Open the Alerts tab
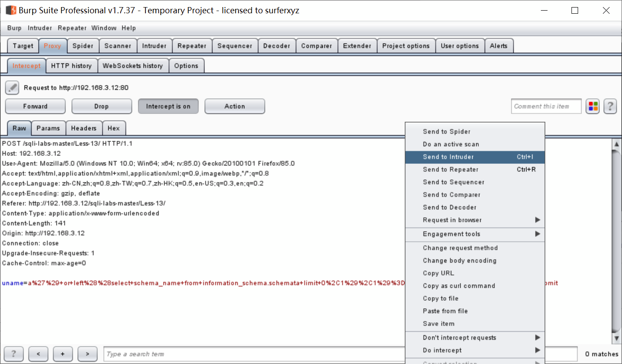The width and height of the screenshot is (622, 364). (x=499, y=46)
